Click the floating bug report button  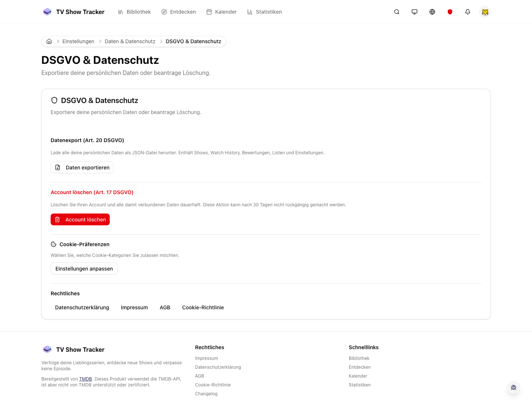click(x=514, y=388)
